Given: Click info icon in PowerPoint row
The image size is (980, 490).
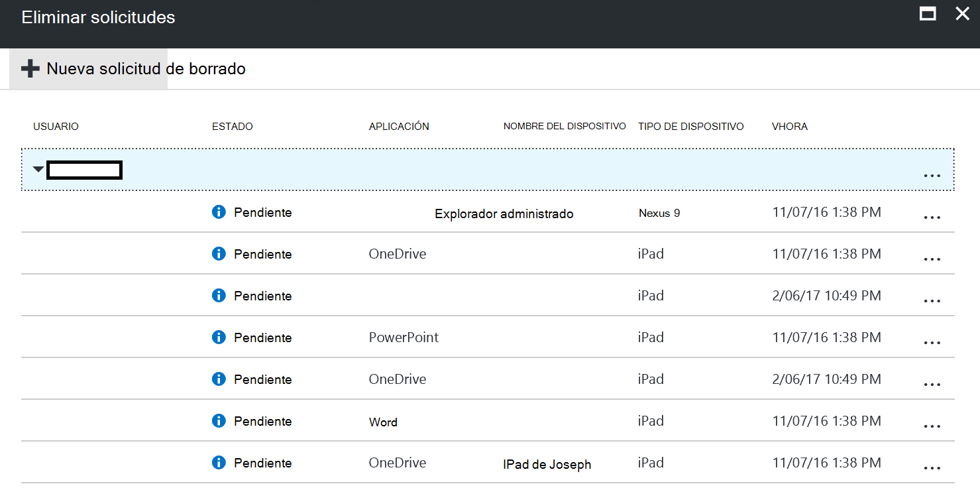Looking at the screenshot, I should [219, 337].
